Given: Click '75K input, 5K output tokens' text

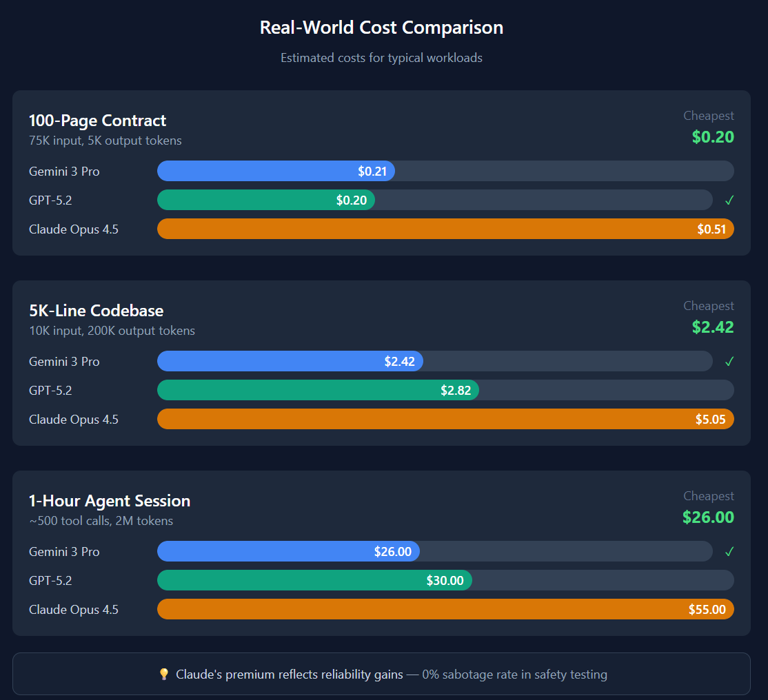Looking at the screenshot, I should [105, 141].
